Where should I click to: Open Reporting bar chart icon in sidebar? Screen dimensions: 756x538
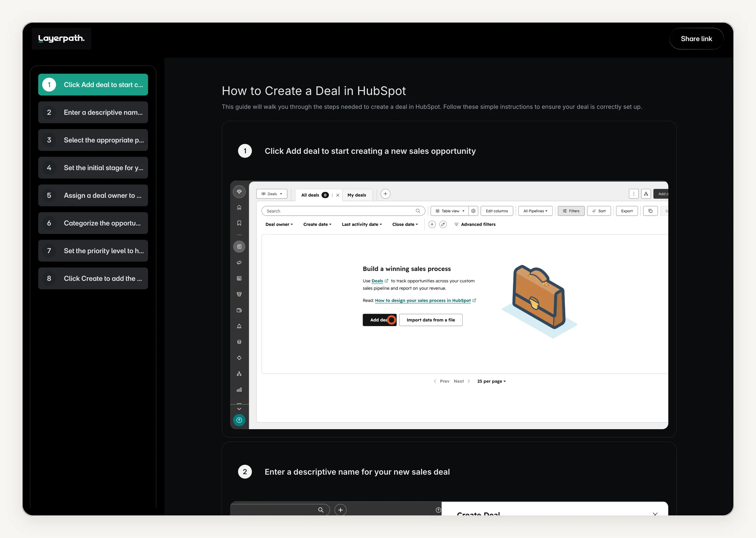pyautogui.click(x=239, y=390)
